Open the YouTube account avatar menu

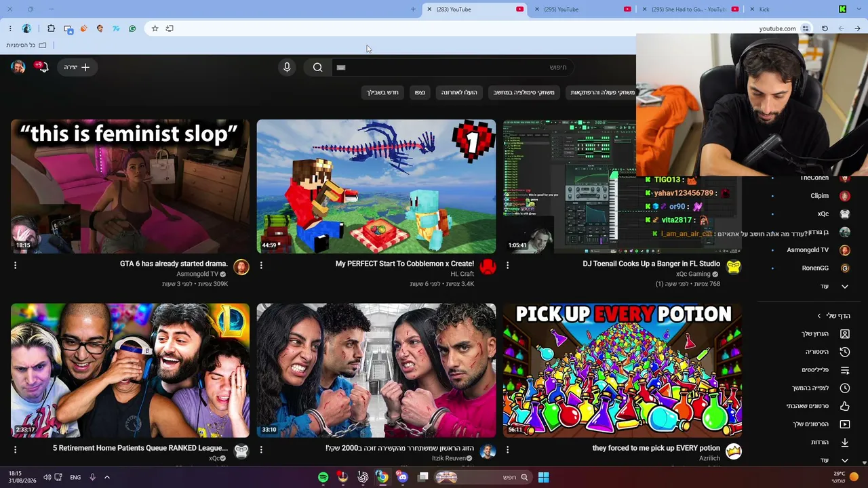tap(18, 67)
